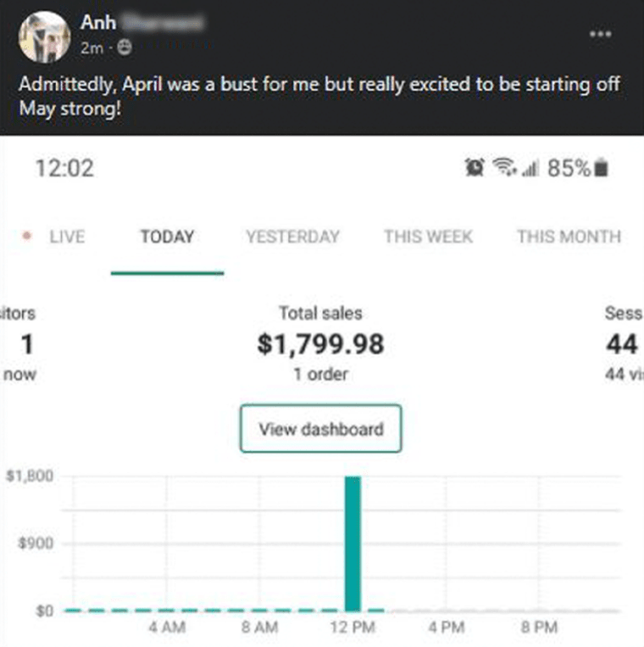Open the THIS WEEK tab

[x=429, y=237]
